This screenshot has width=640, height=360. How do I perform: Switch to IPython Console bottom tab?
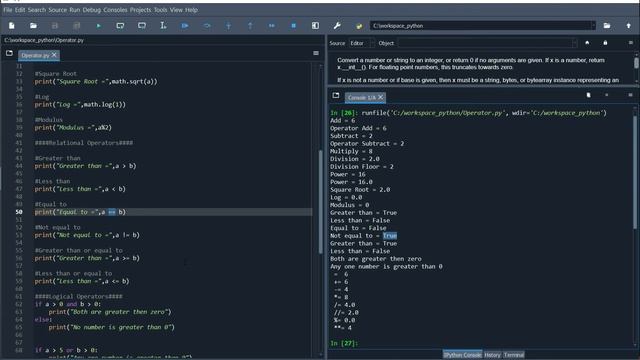462,355
